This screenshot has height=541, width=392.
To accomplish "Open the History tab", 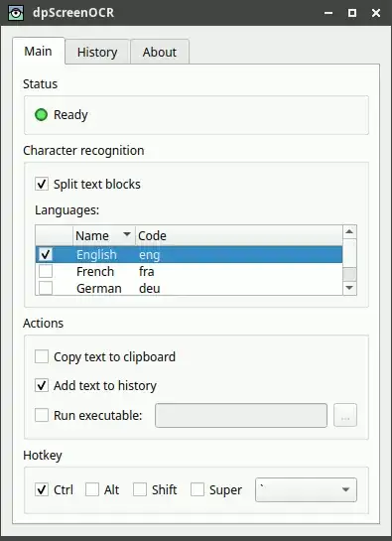I will 97,52.
